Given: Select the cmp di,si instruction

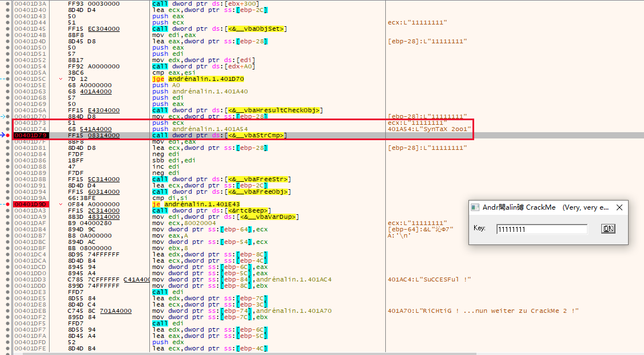Looking at the screenshot, I should 170,198.
